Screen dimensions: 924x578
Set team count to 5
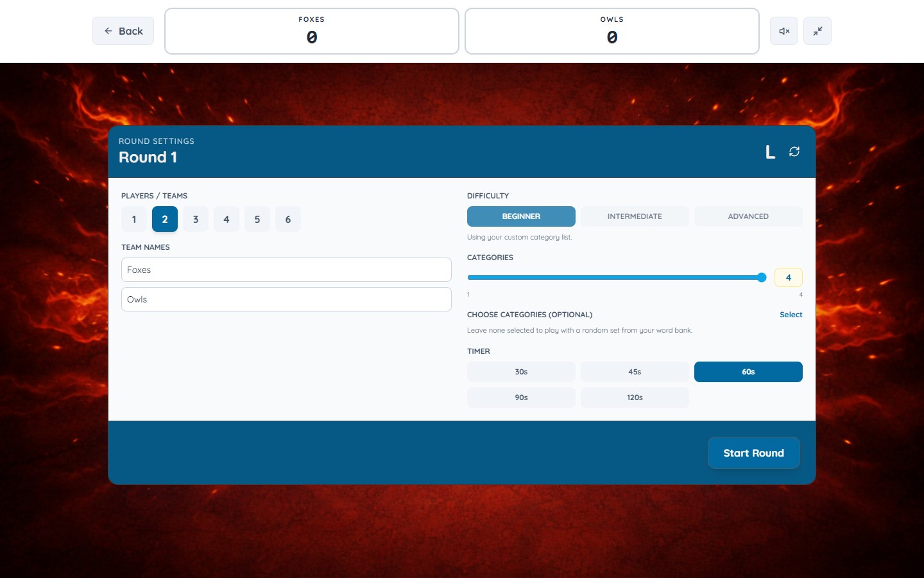pyautogui.click(x=257, y=219)
